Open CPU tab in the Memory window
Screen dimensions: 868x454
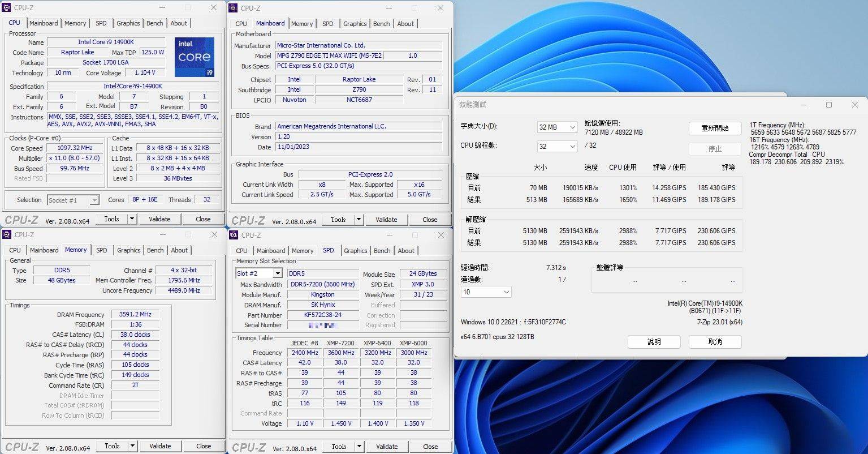(15, 250)
